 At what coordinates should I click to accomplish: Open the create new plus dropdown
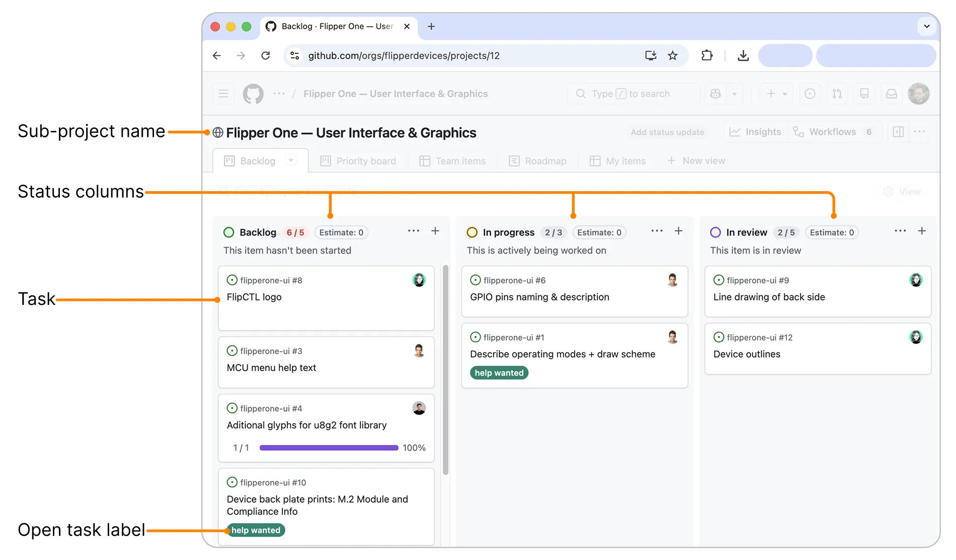click(x=776, y=94)
